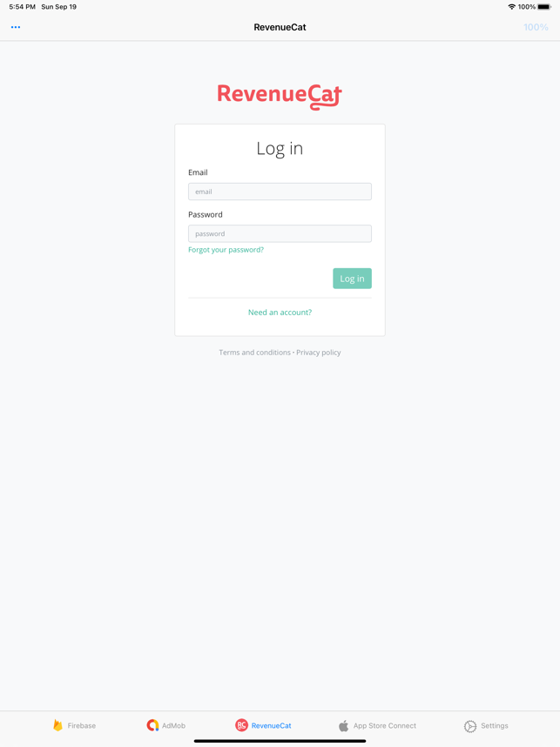The image size is (560, 747).
Task: Open the Forgot your password link
Action: pyautogui.click(x=226, y=250)
